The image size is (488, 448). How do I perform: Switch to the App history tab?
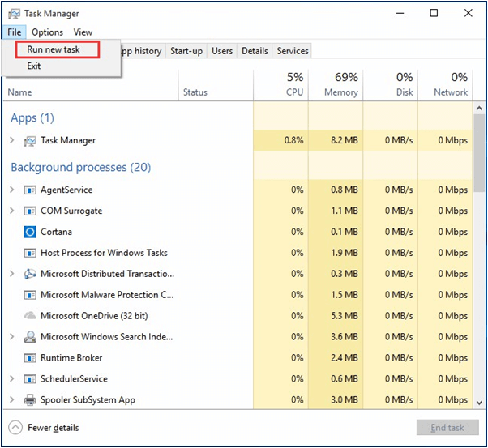[143, 51]
